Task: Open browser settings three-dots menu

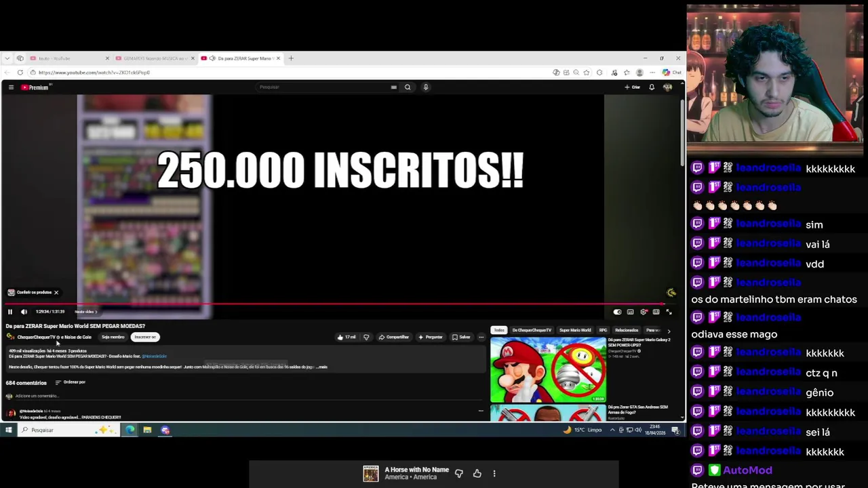Action: pyautogui.click(x=652, y=73)
